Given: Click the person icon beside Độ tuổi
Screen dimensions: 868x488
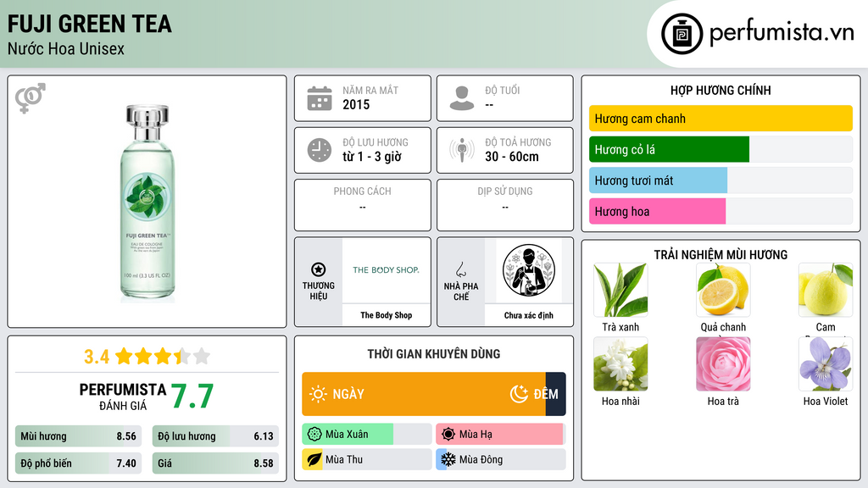Looking at the screenshot, I should point(462,98).
